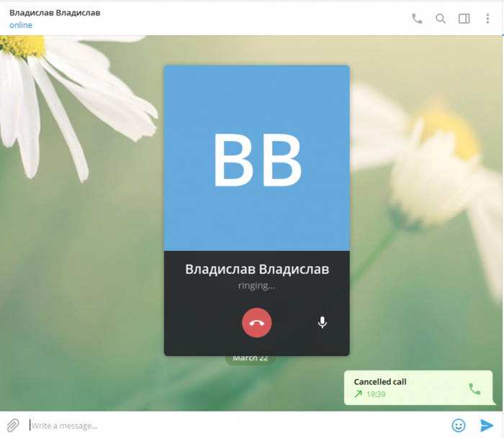Screen dimensions: 504x438
Task: Toggle the right info side panel
Action: [x=464, y=19]
